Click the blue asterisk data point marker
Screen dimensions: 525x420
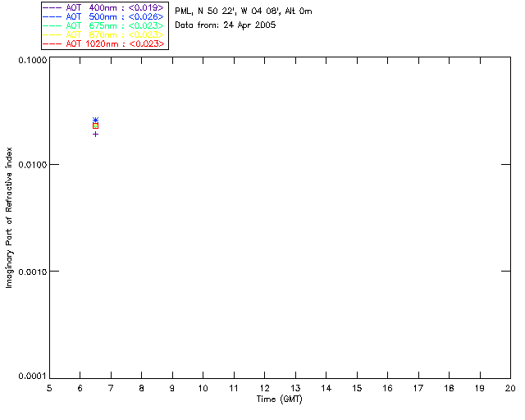pos(95,121)
